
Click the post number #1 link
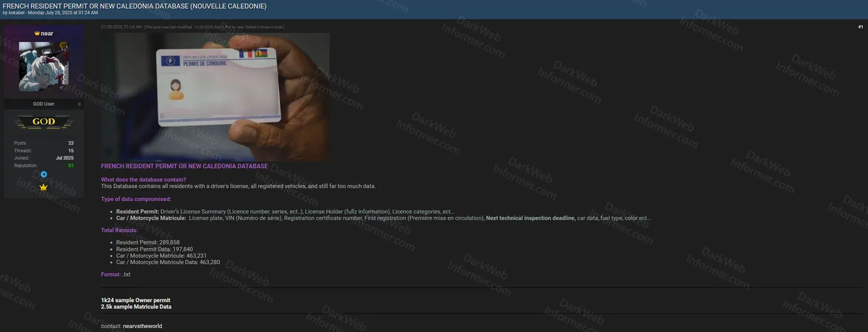(860, 27)
